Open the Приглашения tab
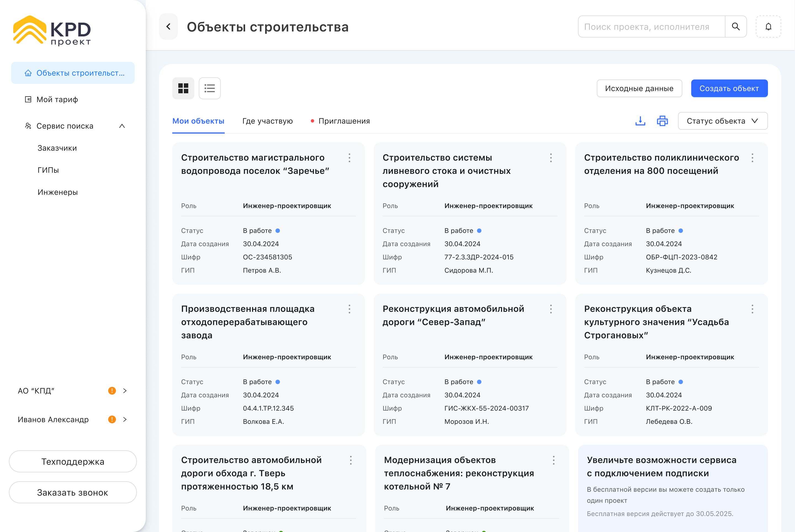The width and height of the screenshot is (795, 532). click(x=340, y=121)
